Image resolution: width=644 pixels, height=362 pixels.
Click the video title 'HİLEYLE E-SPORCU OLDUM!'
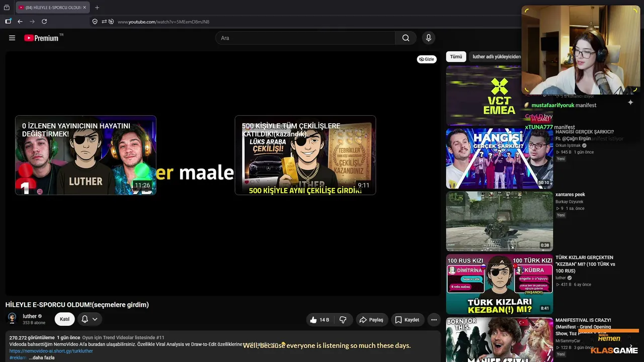pos(77,305)
